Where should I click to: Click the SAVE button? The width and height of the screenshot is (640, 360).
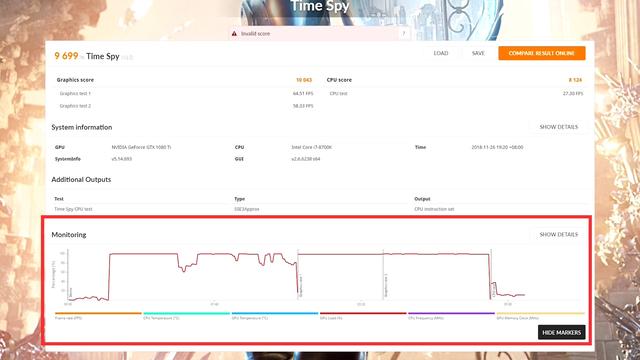point(478,53)
